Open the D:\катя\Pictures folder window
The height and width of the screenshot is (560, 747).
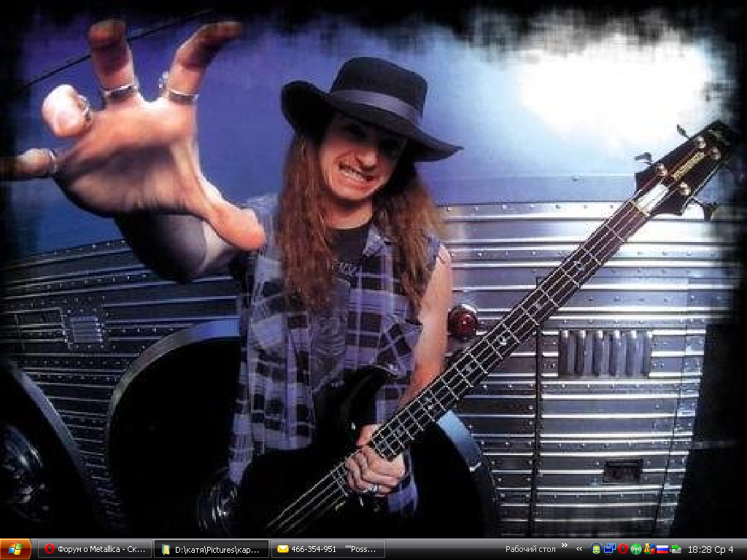pyautogui.click(x=210, y=549)
